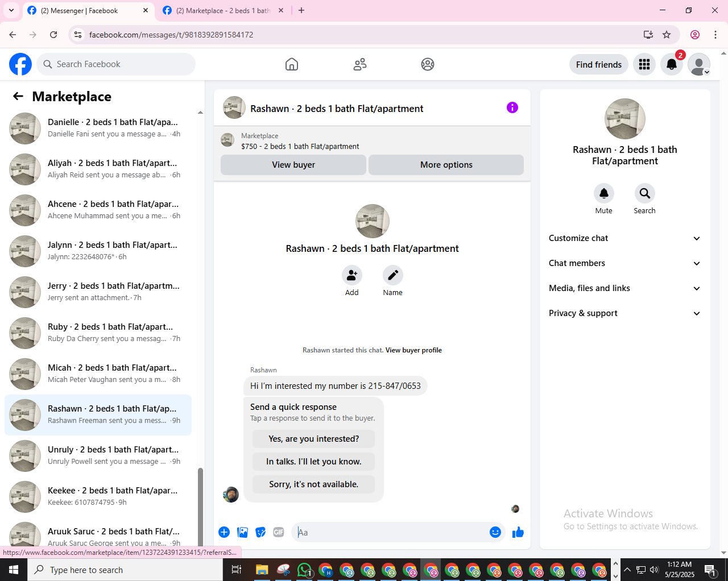This screenshot has height=581, width=728.
Task: Reload page browser icon
Action: [53, 35]
